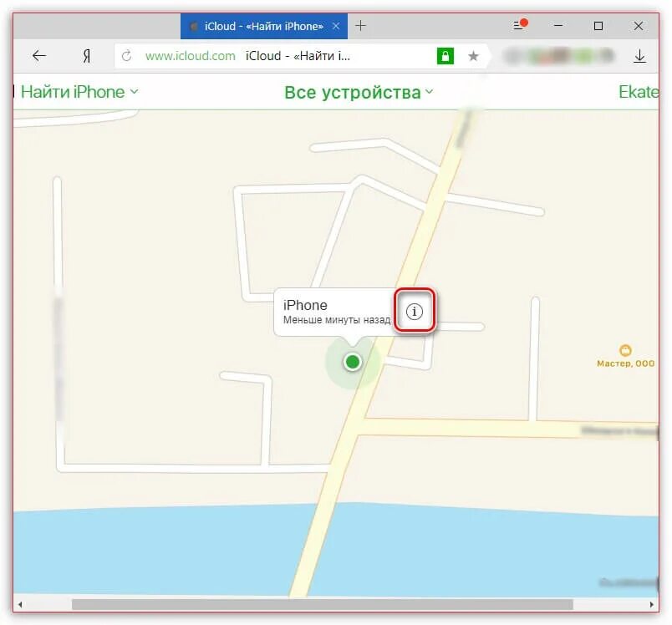Click the iPhone label in the popup
Image resolution: width=672 pixels, height=625 pixels.
pyautogui.click(x=305, y=305)
